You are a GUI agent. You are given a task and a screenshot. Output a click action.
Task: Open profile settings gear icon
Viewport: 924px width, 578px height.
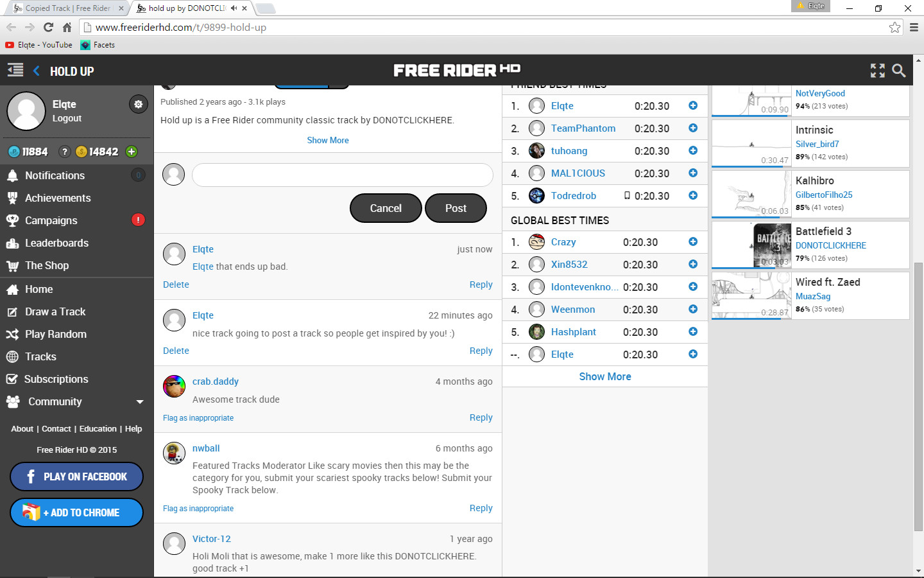coord(138,104)
